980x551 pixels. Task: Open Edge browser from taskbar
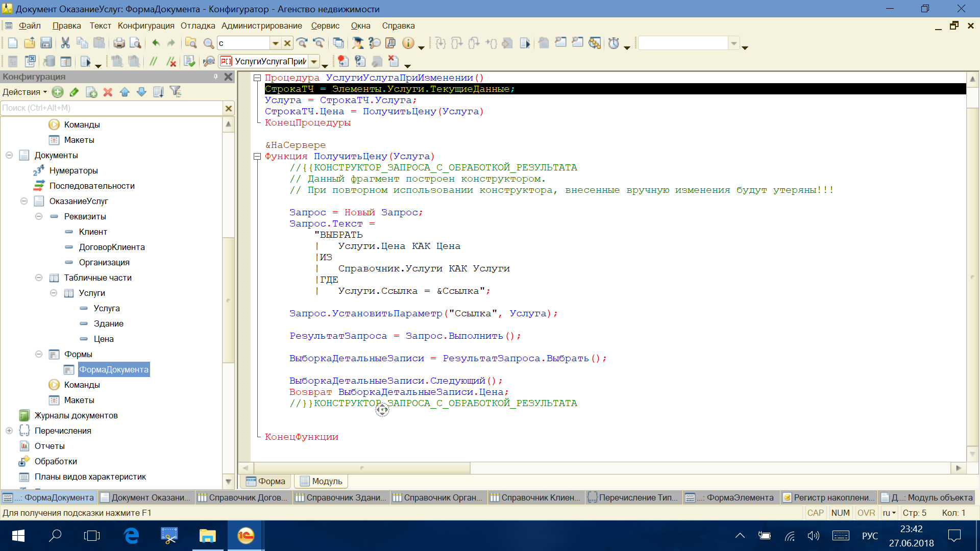pyautogui.click(x=132, y=536)
